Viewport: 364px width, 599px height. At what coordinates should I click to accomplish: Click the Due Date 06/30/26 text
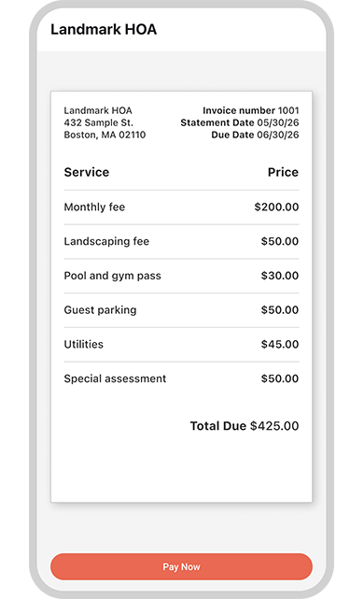[255, 135]
